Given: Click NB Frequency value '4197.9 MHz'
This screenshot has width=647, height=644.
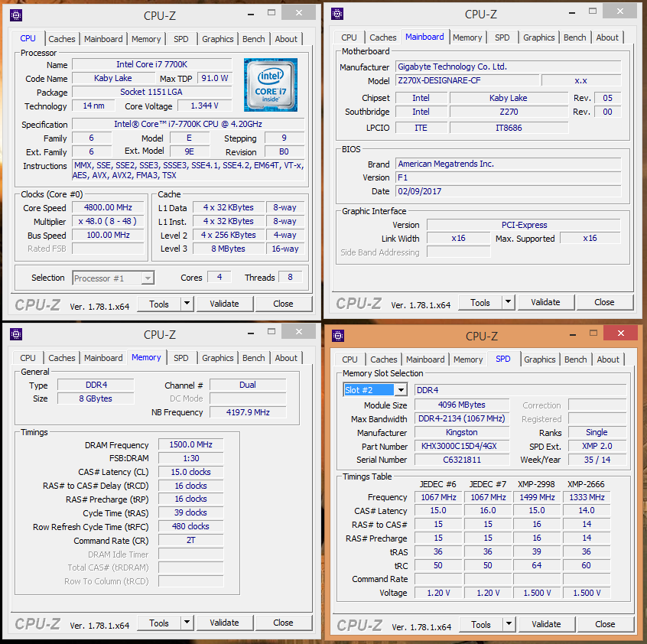Looking at the screenshot, I should [248, 412].
